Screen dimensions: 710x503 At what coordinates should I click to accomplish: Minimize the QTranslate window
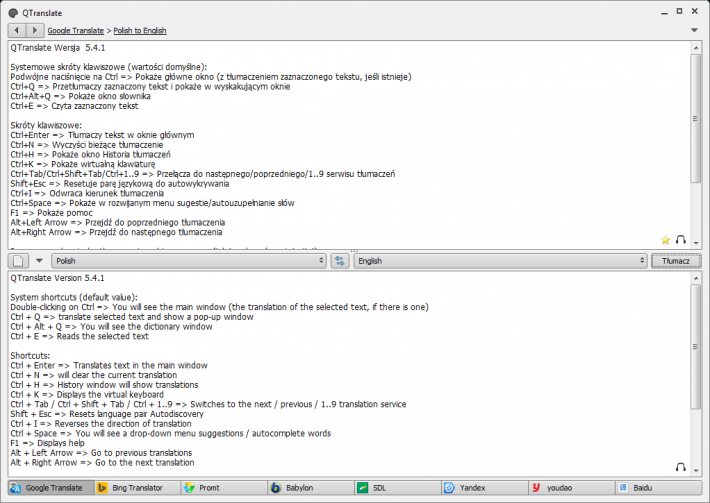(664, 12)
